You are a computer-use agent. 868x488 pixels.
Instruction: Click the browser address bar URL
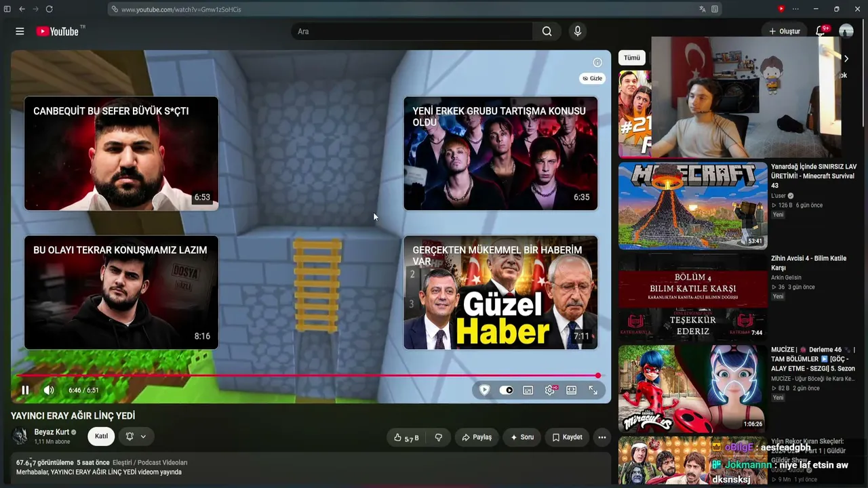click(181, 9)
